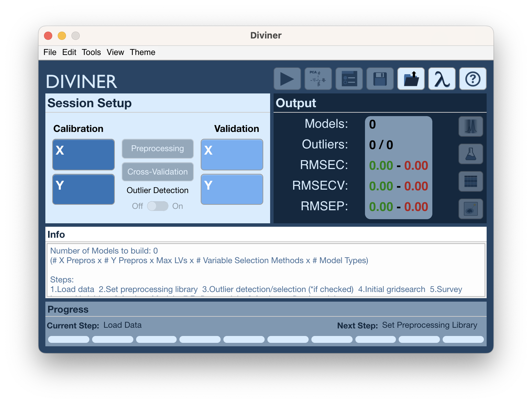Open the File menu
Image resolution: width=532 pixels, height=404 pixels.
[50, 52]
